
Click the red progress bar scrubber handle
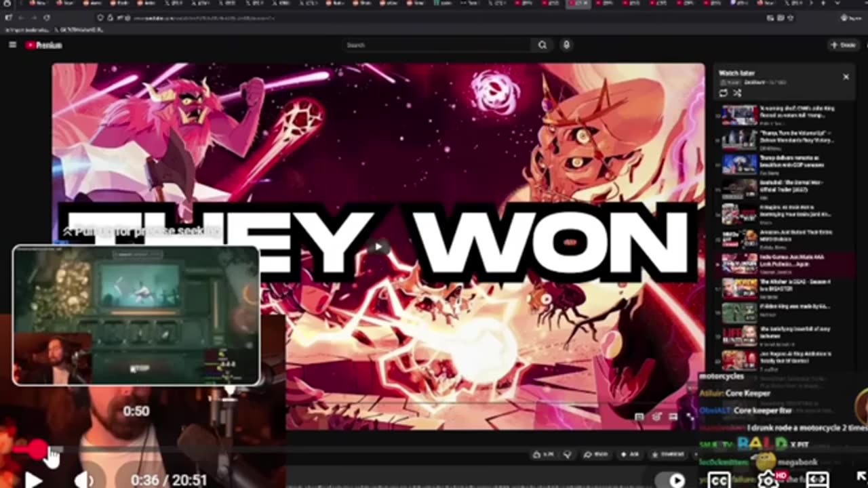click(x=37, y=449)
